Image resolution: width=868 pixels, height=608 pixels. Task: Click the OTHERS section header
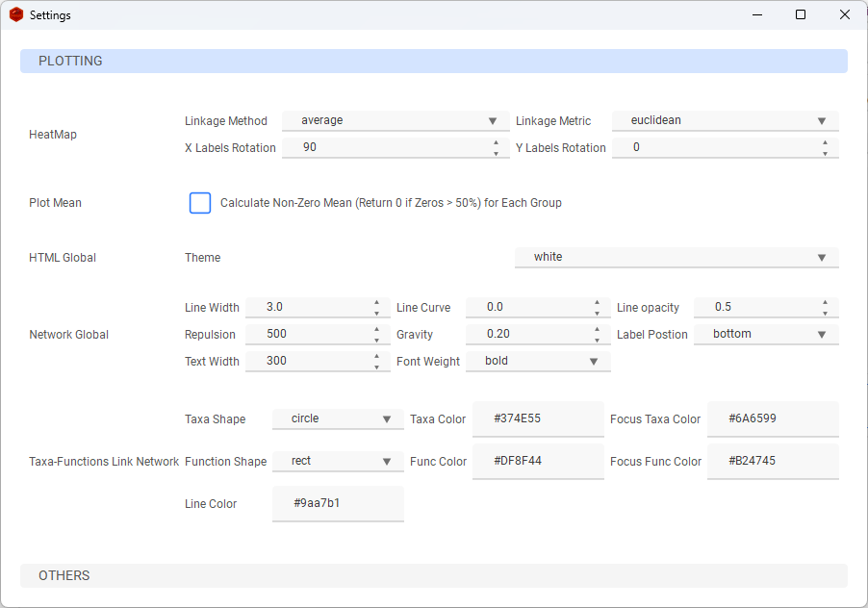coord(64,575)
